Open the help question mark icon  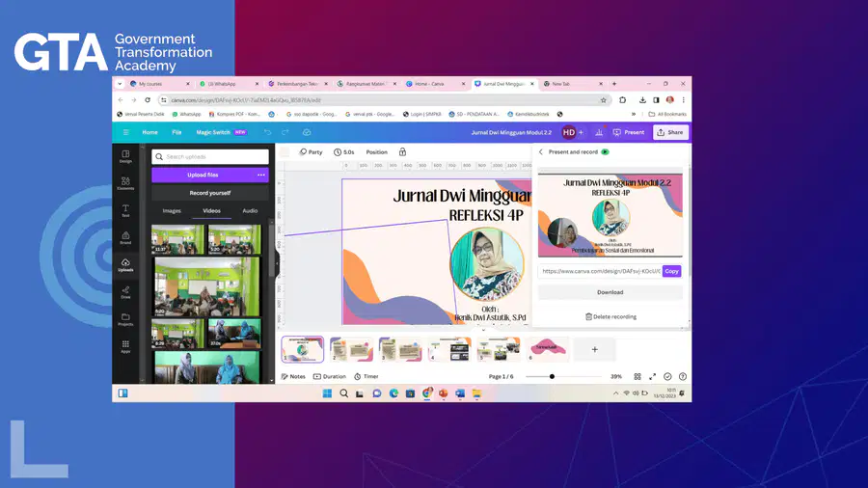click(x=683, y=376)
